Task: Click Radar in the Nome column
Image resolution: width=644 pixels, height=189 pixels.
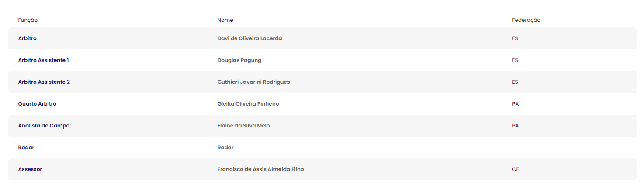Action: (x=225, y=148)
